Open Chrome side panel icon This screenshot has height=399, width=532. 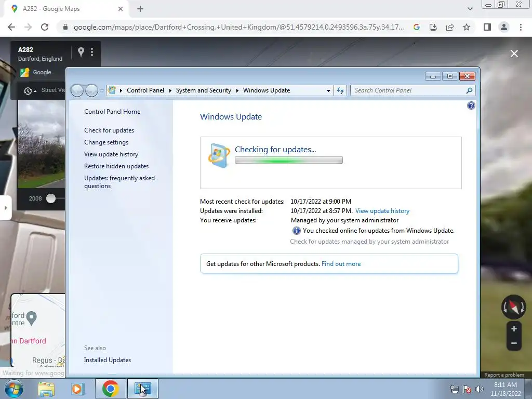tap(487, 27)
